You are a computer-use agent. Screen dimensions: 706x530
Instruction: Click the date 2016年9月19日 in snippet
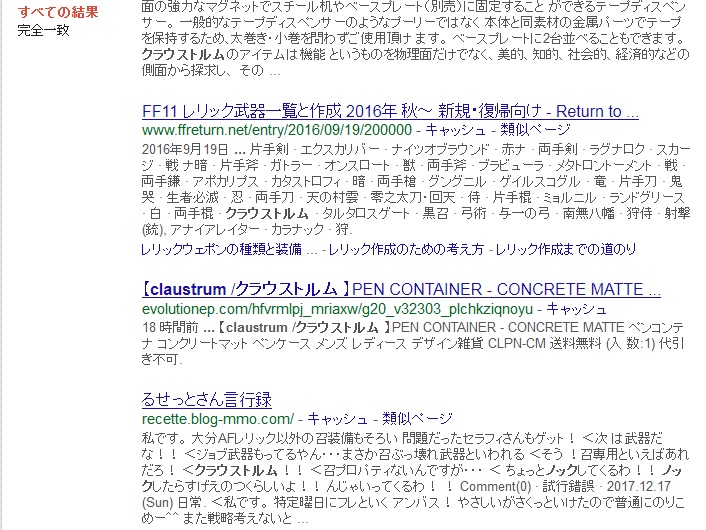tap(185, 149)
